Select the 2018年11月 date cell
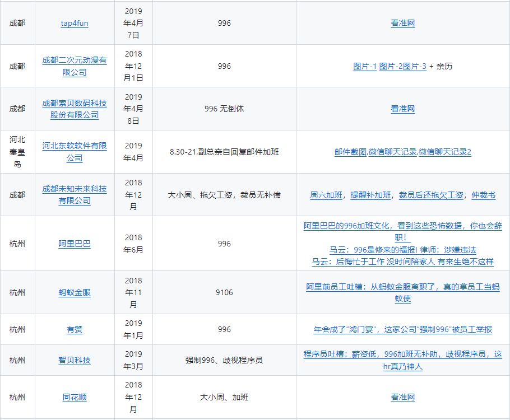 point(133,292)
